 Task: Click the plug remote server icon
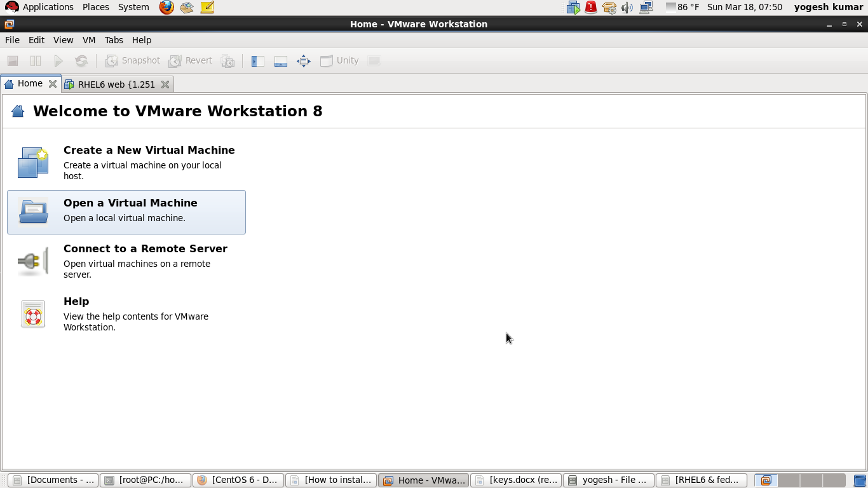33,261
